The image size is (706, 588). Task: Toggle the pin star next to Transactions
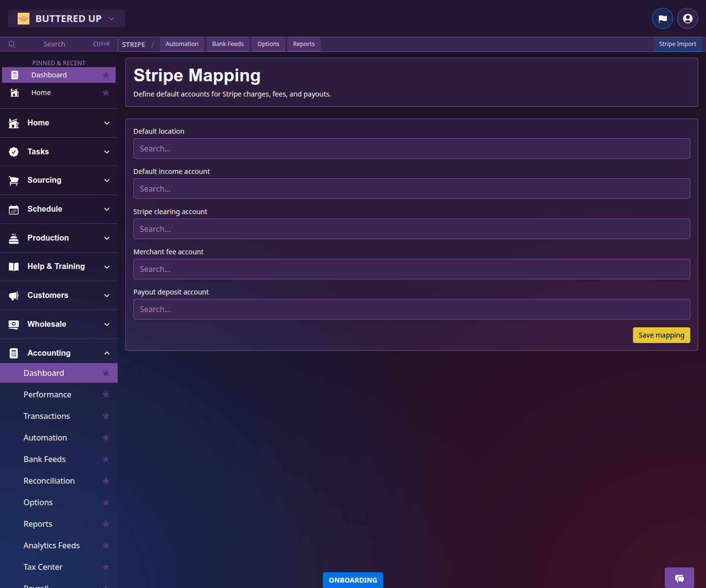pos(106,416)
